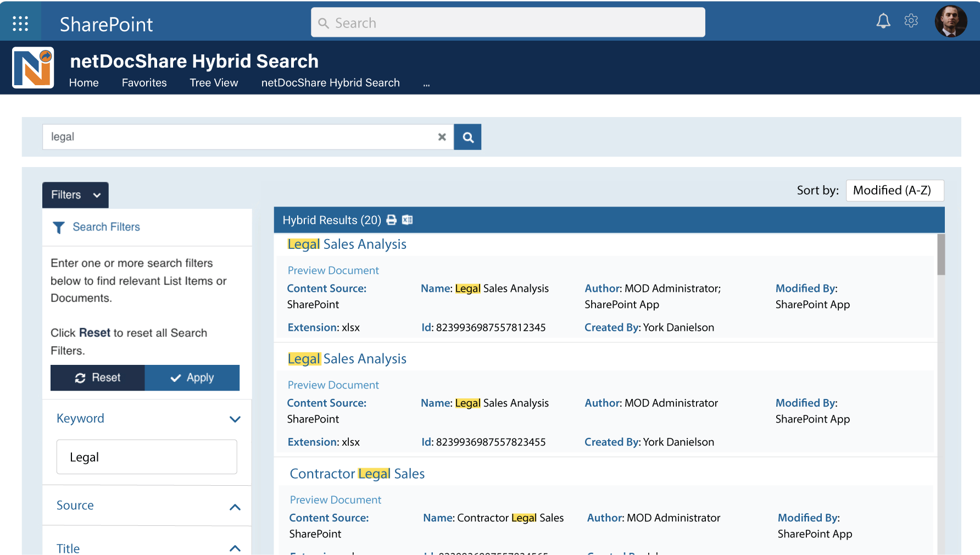Preview Document for Contractor Legal Sales

[336, 500]
